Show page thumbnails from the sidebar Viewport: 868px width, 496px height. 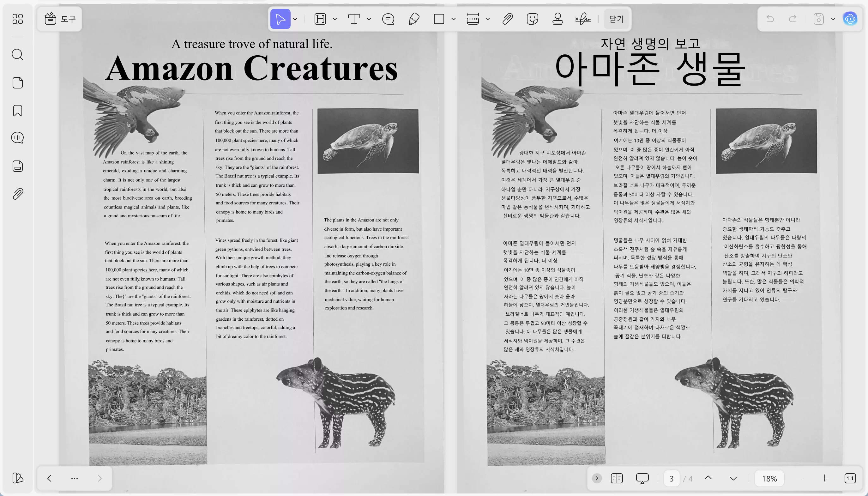(x=17, y=82)
